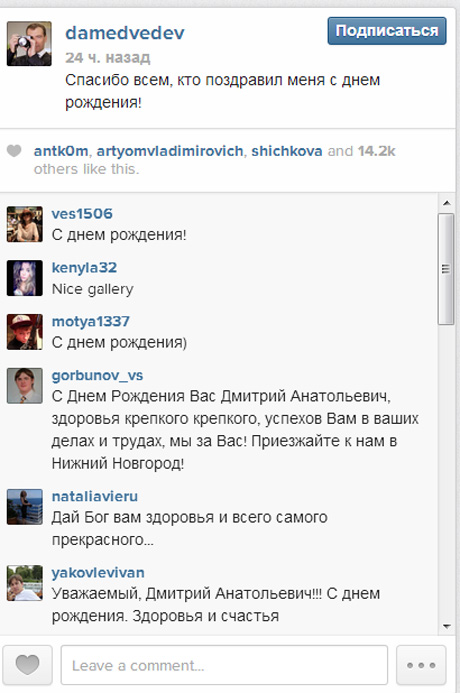Open the damedvedev username link

coord(125,33)
